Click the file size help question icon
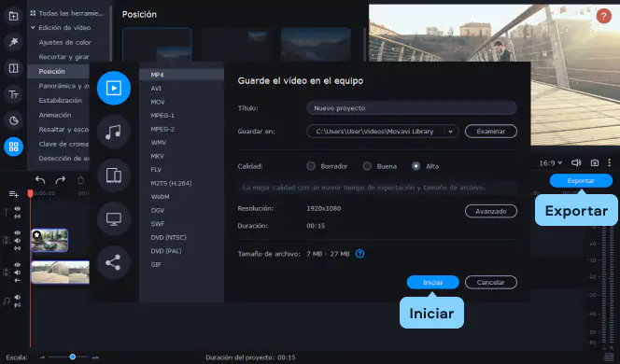This screenshot has height=364, width=620. pos(359,254)
